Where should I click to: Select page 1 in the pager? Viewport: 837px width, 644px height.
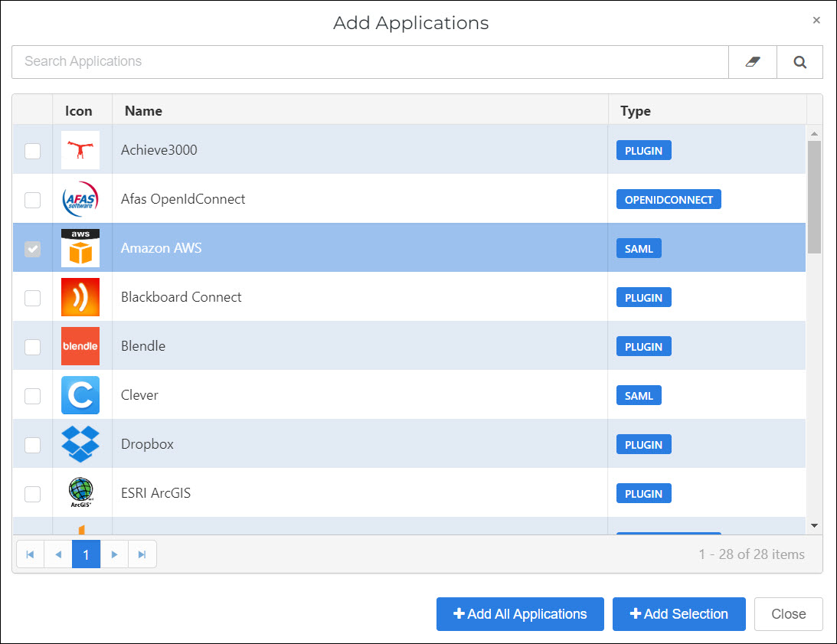pyautogui.click(x=86, y=554)
